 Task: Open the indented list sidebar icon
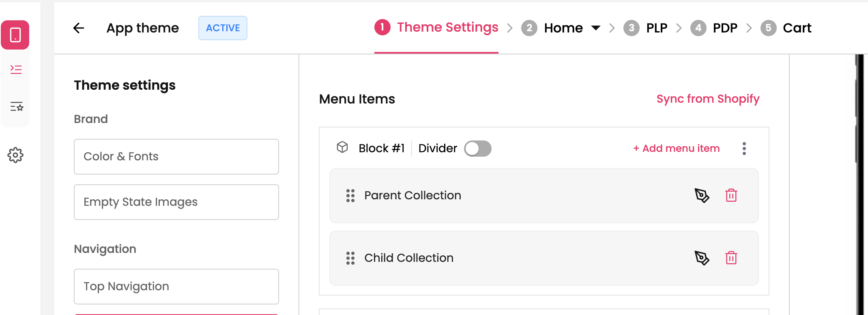point(16,69)
